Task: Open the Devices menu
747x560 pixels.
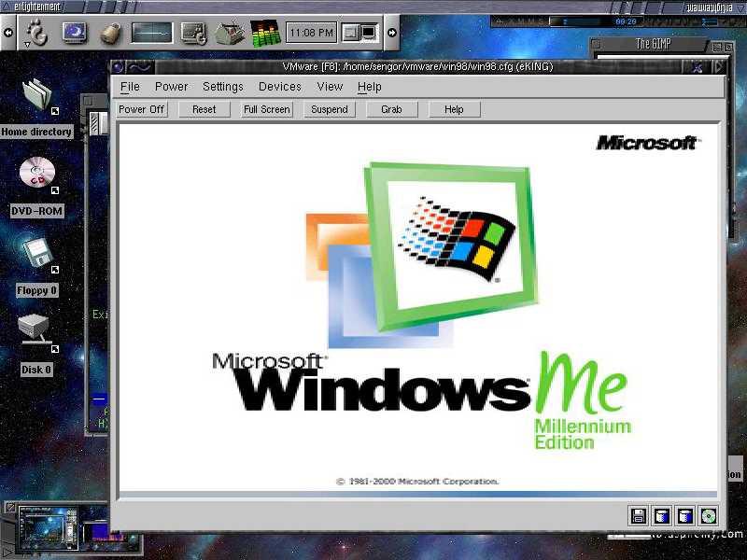Action: (279, 87)
